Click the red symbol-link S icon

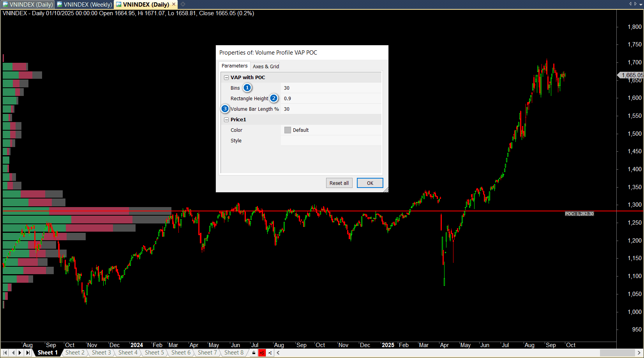click(262, 353)
